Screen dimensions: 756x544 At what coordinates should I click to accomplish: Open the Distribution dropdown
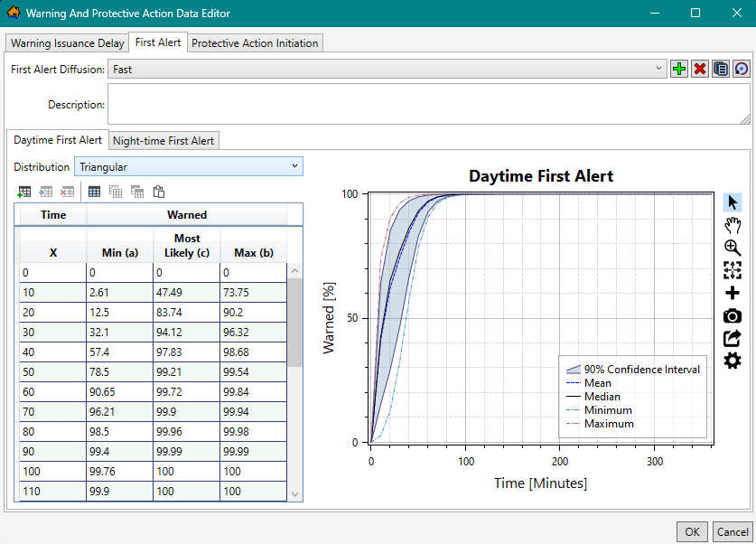[x=294, y=166]
